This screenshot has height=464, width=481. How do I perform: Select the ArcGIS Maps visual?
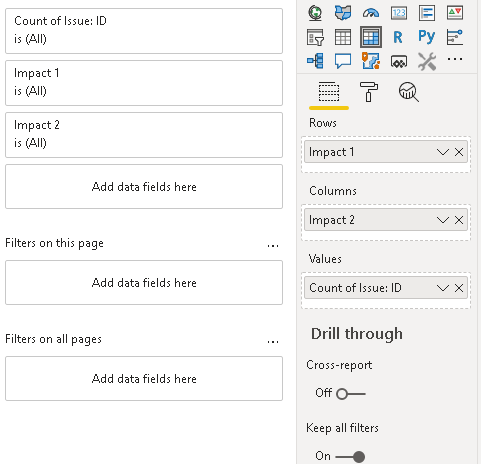click(371, 61)
